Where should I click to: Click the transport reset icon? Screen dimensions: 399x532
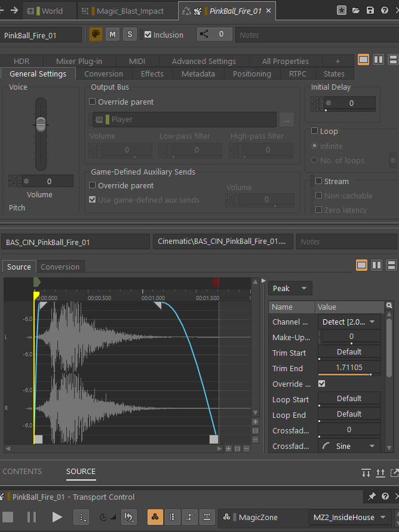pyautogui.click(x=129, y=517)
